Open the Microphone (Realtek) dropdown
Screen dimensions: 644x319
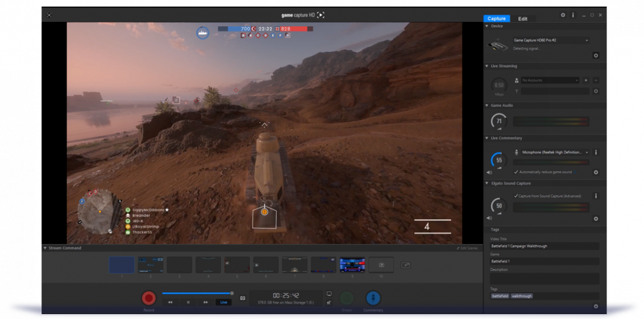[555, 152]
